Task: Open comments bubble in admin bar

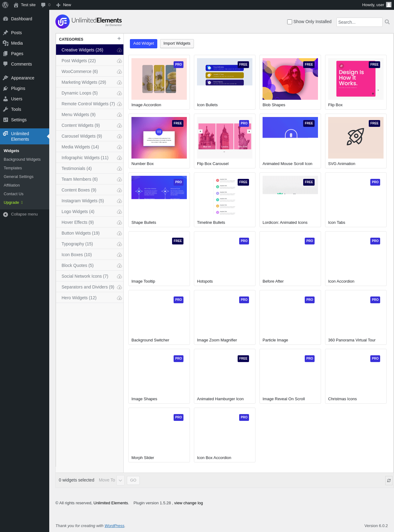Action: (x=43, y=5)
